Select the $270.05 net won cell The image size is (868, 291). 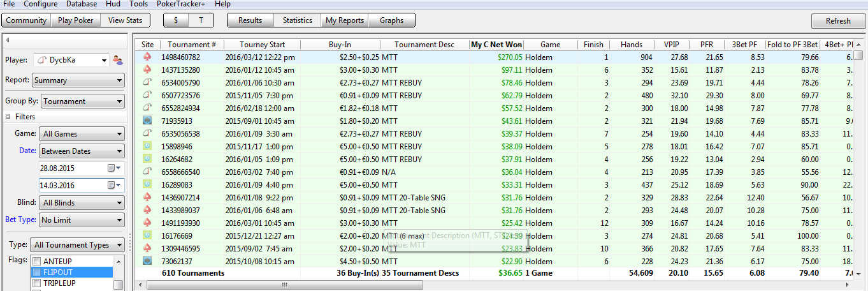pos(496,57)
